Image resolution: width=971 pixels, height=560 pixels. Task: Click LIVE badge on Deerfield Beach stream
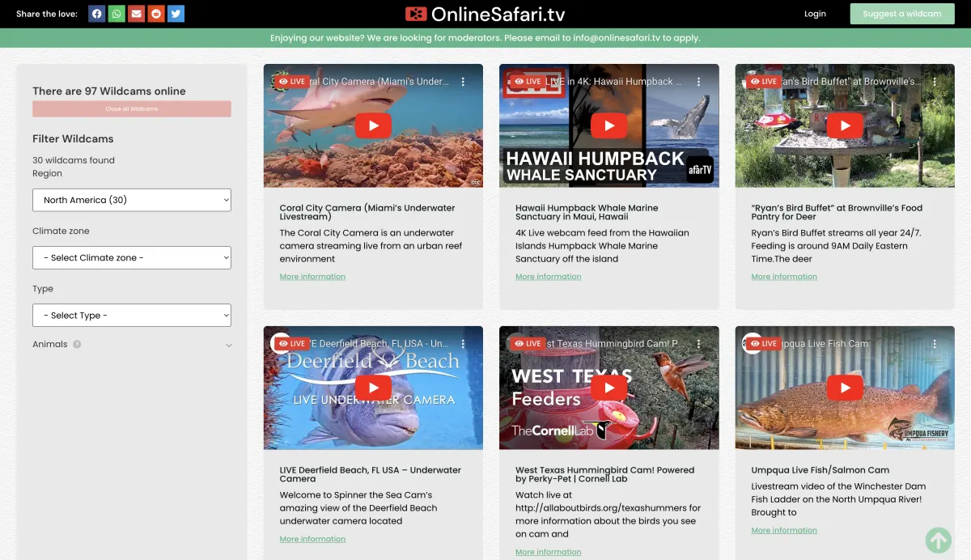(291, 344)
